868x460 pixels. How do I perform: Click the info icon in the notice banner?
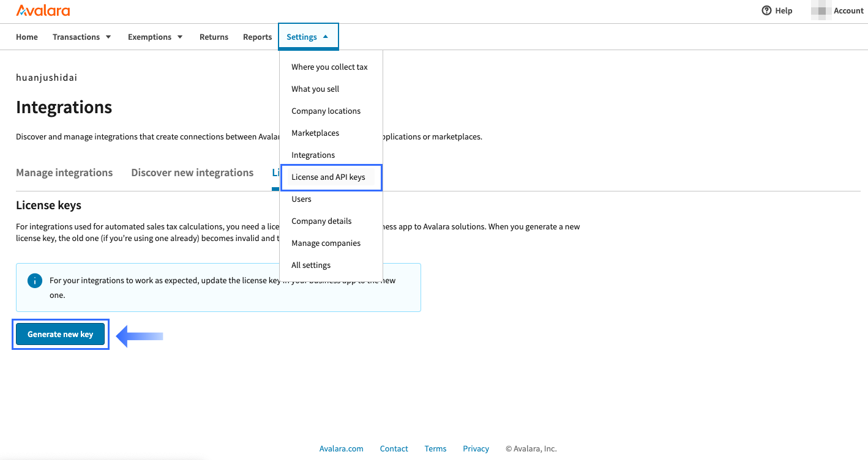point(35,280)
